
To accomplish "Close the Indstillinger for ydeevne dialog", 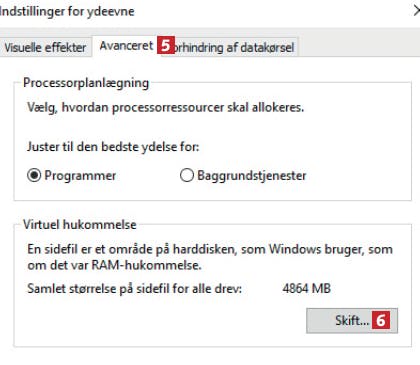I will coord(416,11).
